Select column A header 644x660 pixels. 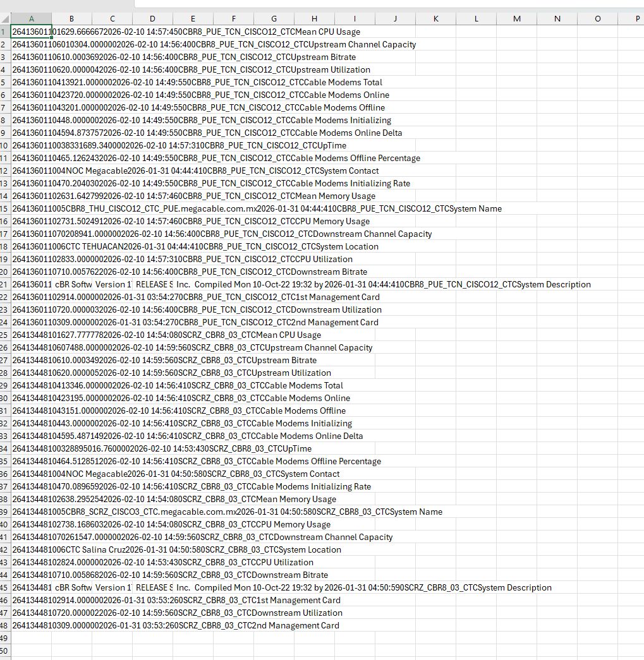point(32,19)
